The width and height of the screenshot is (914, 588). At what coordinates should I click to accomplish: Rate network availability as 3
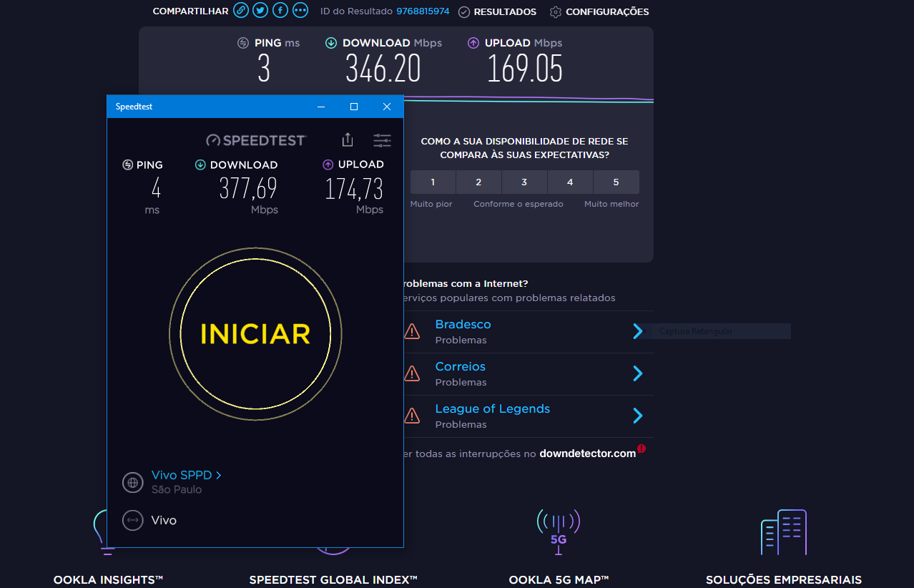(x=524, y=182)
